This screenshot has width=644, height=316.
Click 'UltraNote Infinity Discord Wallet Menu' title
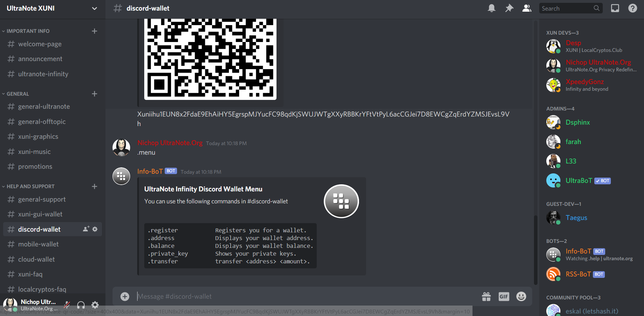pyautogui.click(x=203, y=189)
